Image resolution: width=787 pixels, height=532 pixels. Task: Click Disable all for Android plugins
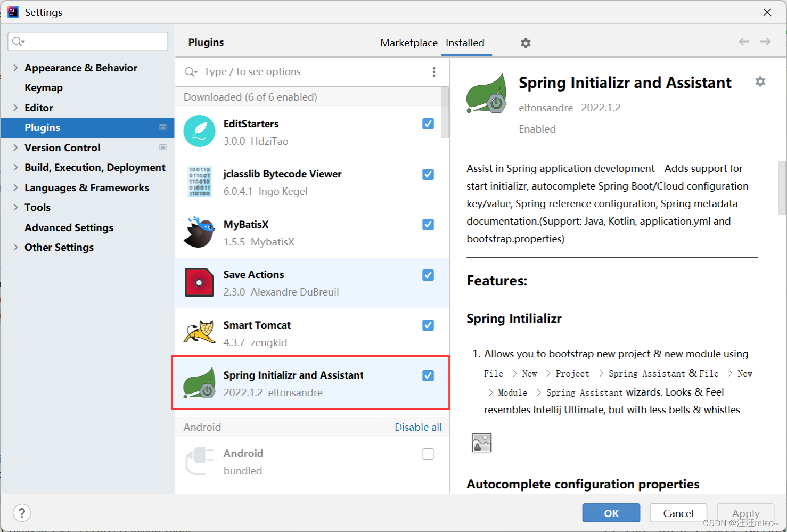pyautogui.click(x=418, y=427)
